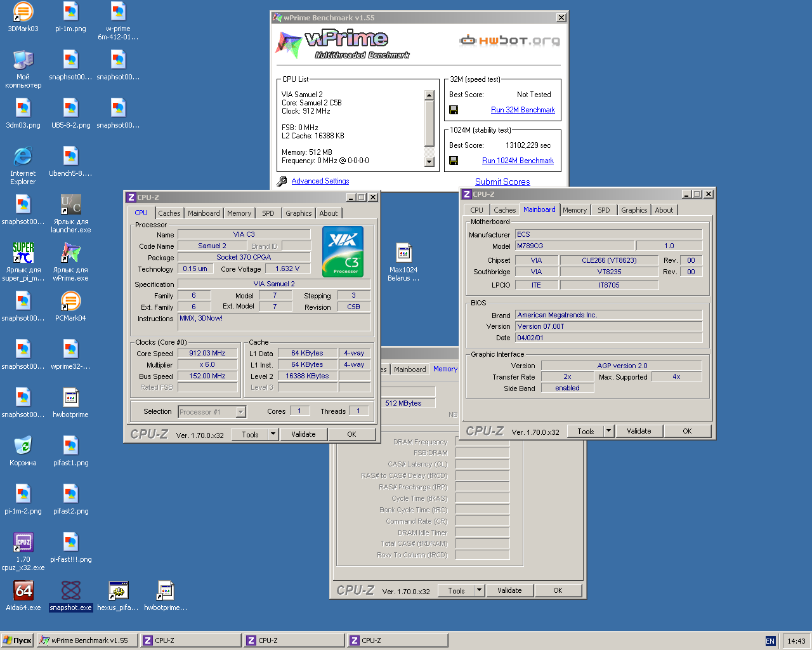Open the SPD tab in left CPU-Z window

(268, 213)
